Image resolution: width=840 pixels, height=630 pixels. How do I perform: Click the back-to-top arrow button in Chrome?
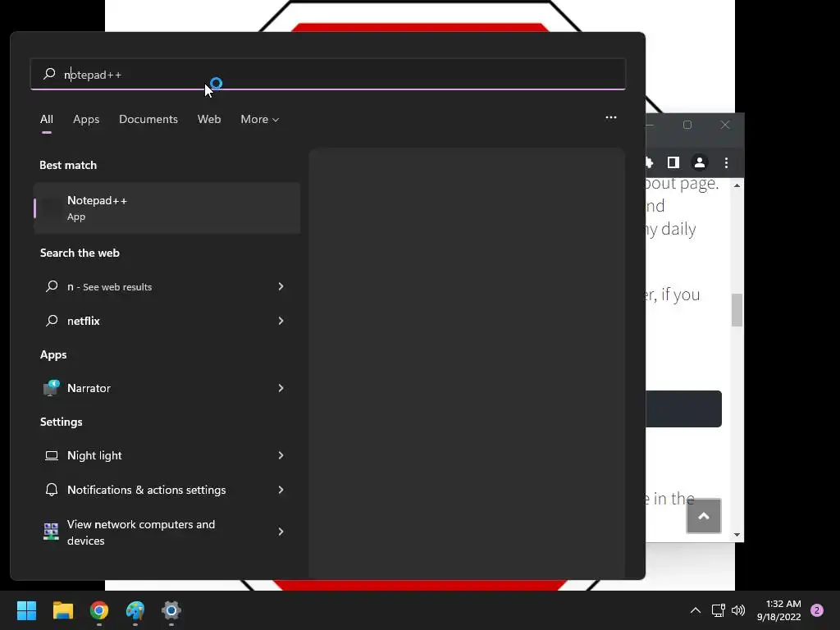704,516
